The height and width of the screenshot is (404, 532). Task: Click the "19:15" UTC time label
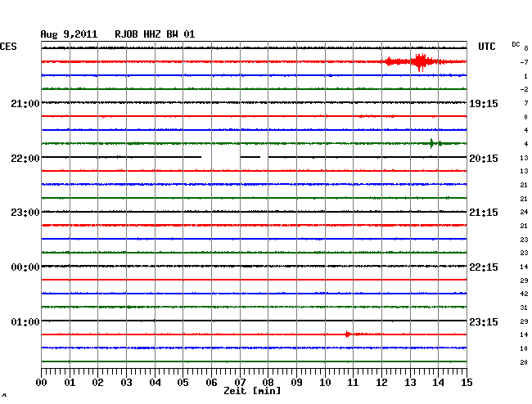[x=484, y=104]
